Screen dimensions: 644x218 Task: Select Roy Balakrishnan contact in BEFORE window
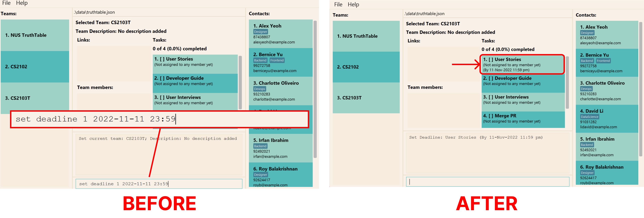tap(281, 175)
